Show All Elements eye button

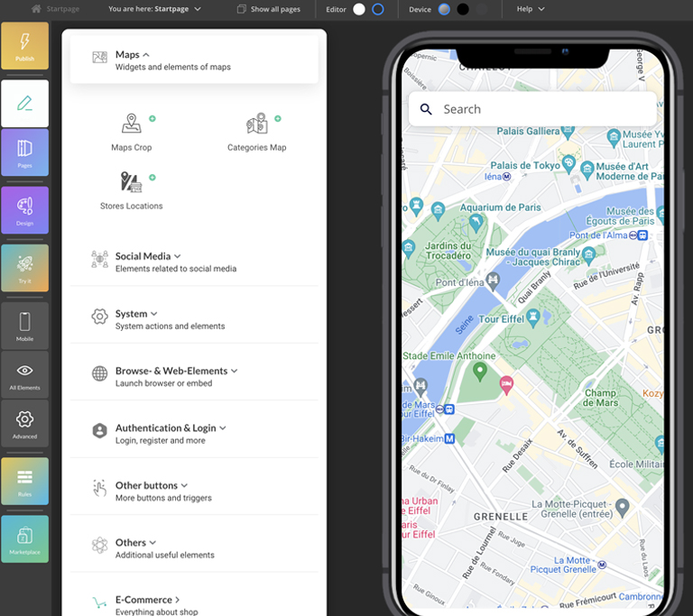pyautogui.click(x=24, y=374)
